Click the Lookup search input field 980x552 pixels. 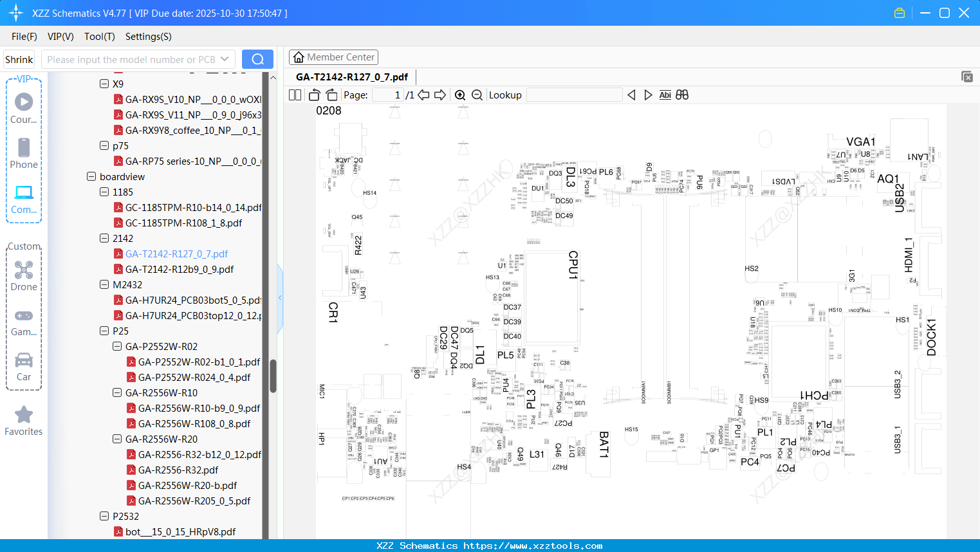point(575,95)
